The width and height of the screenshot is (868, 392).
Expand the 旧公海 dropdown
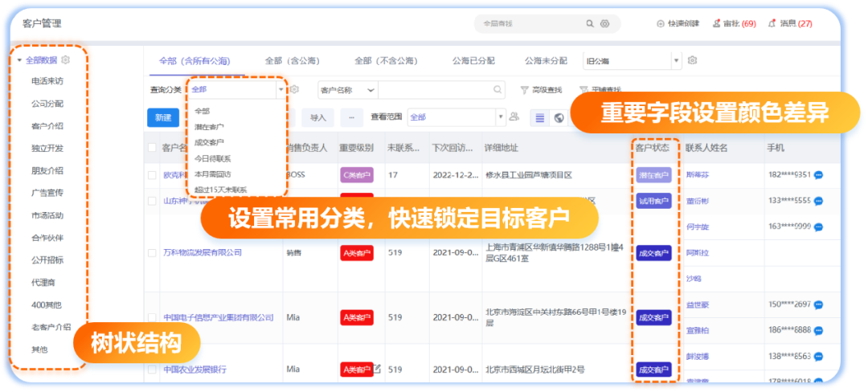coord(675,60)
